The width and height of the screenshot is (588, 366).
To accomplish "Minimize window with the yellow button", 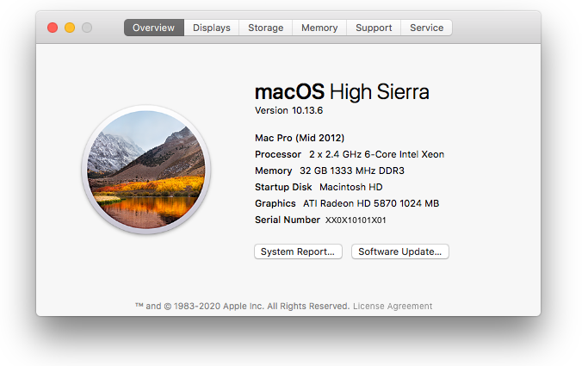I will coord(70,28).
